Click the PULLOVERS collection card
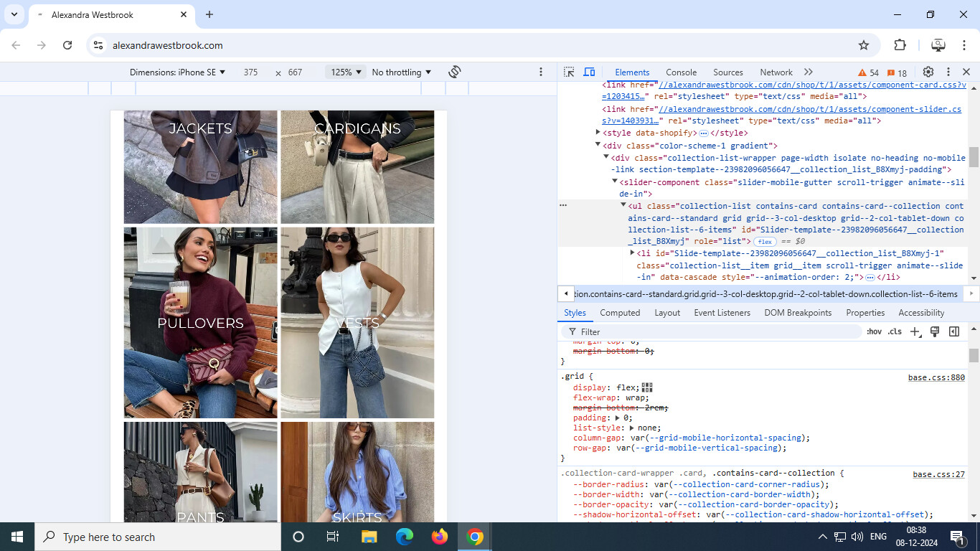This screenshot has width=980, height=551. coord(200,323)
